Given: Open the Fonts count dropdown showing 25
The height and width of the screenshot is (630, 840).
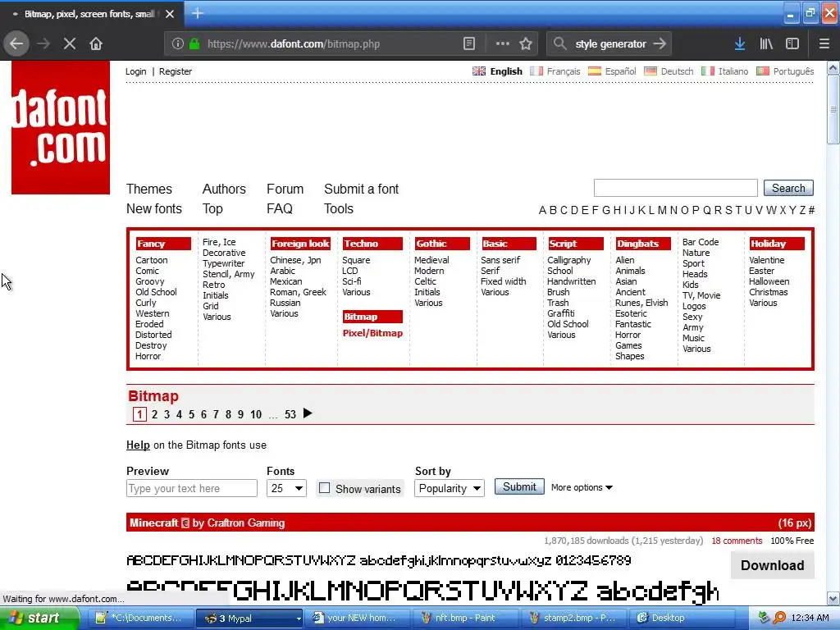Looking at the screenshot, I should [286, 489].
